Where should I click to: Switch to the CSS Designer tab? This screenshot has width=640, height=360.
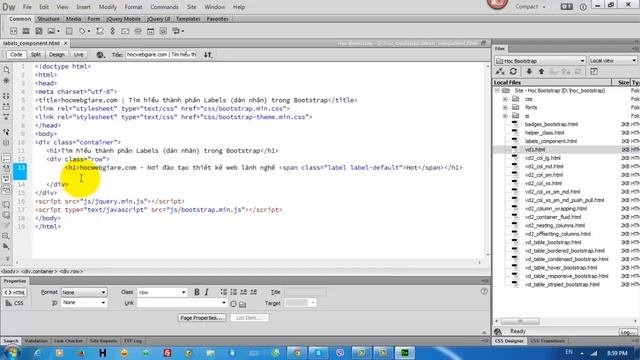point(509,341)
